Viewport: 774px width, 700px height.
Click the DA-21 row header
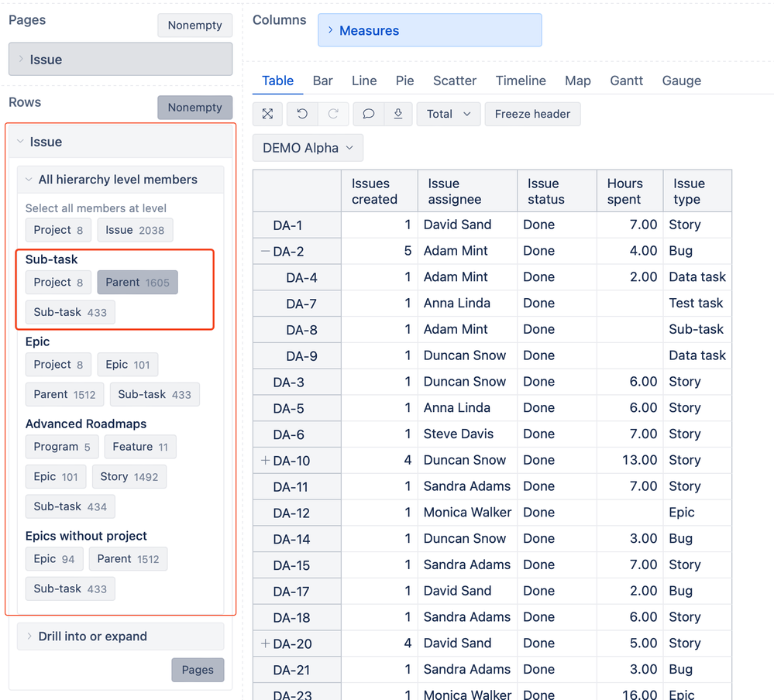coord(298,670)
